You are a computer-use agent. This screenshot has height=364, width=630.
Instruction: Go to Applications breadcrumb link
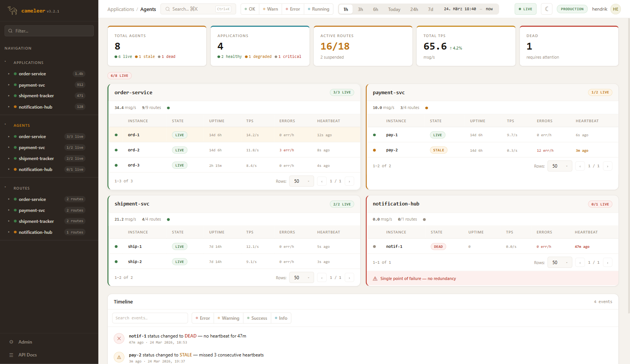point(121,9)
